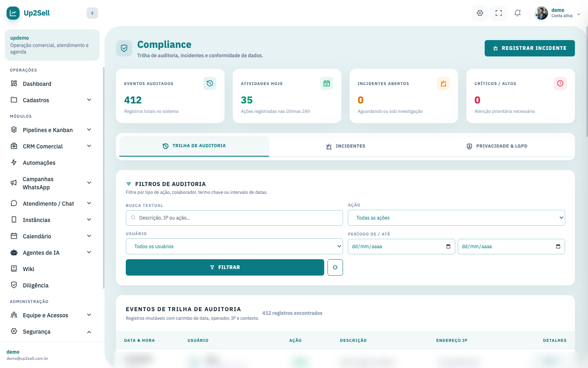Reset filters with the refresh icon button
The image size is (588, 368).
coord(335,267)
